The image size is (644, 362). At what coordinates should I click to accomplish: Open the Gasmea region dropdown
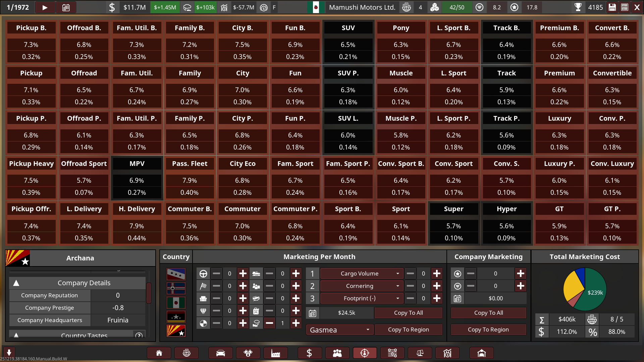(340, 330)
